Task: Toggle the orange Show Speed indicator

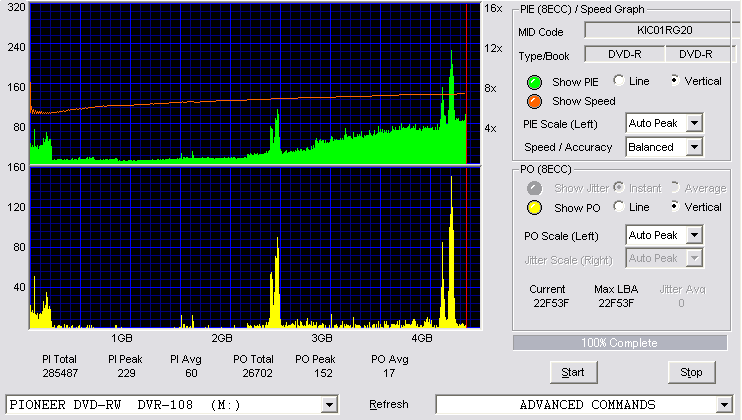Action: tap(534, 101)
